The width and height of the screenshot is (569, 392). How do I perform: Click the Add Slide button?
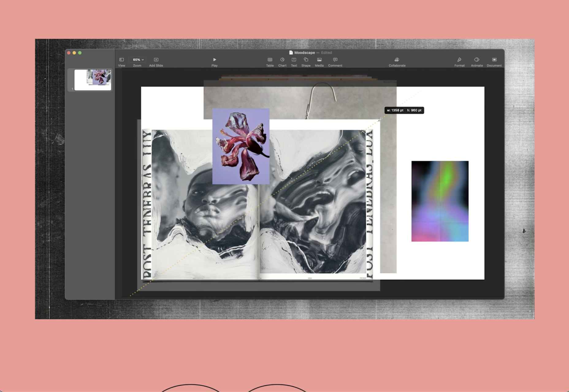pos(156,62)
